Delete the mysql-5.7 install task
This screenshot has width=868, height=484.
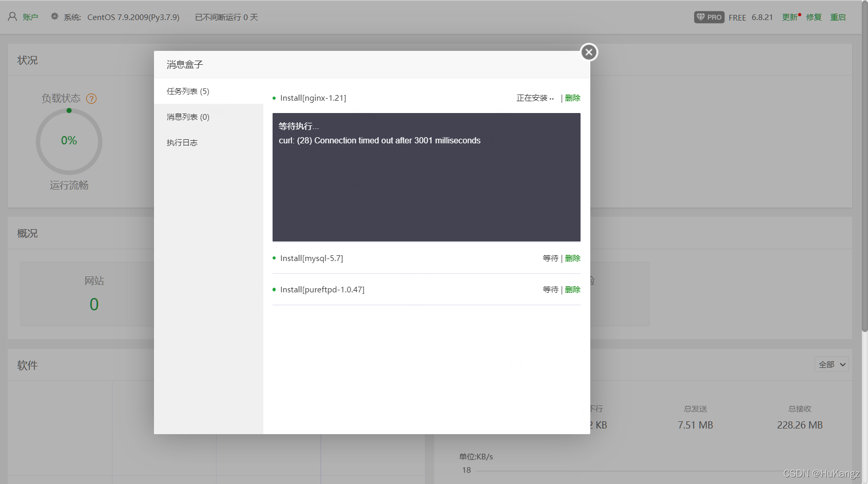pyautogui.click(x=572, y=258)
